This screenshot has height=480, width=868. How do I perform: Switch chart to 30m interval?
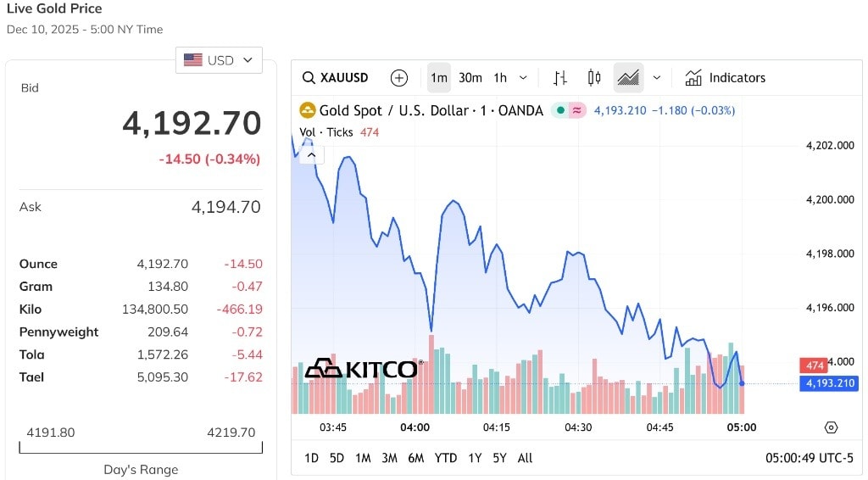[470, 78]
